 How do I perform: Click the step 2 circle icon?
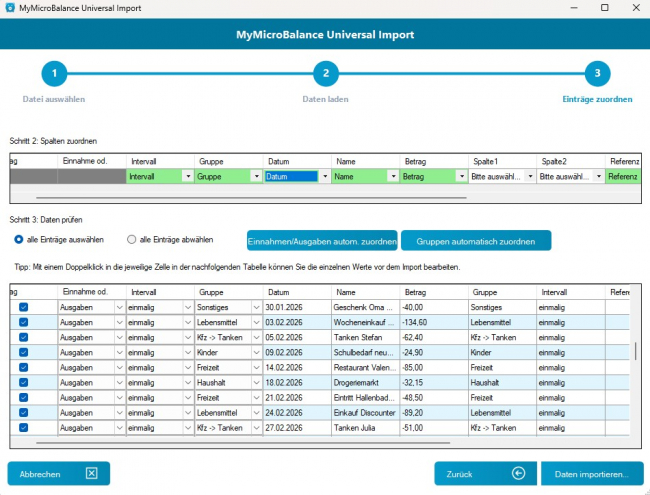[325, 73]
